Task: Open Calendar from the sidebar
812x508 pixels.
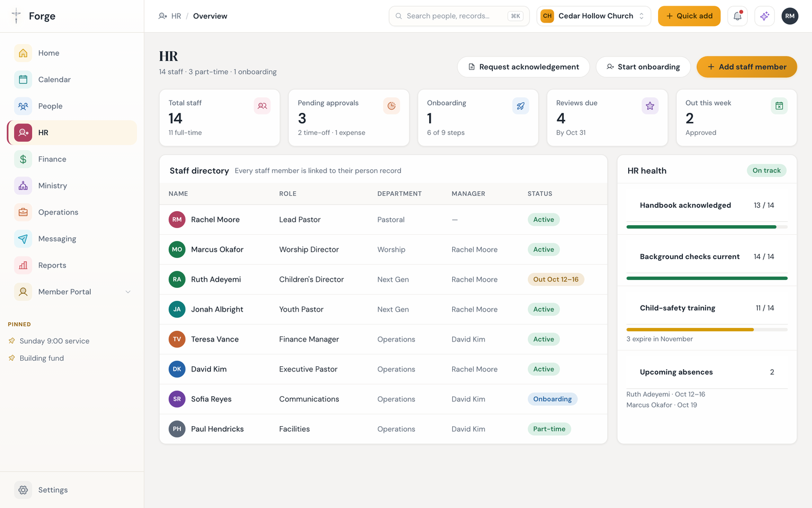Action: pyautogui.click(x=72, y=80)
